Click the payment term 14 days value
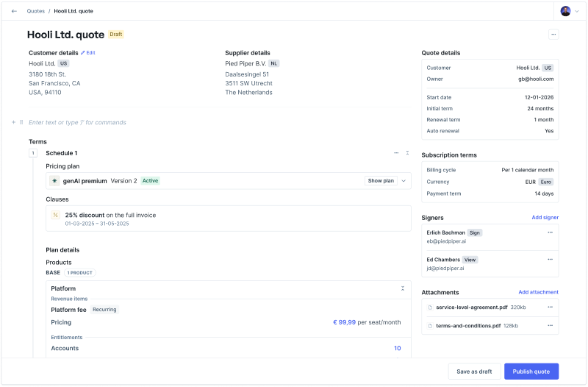The width and height of the screenshot is (588, 387). coord(544,193)
